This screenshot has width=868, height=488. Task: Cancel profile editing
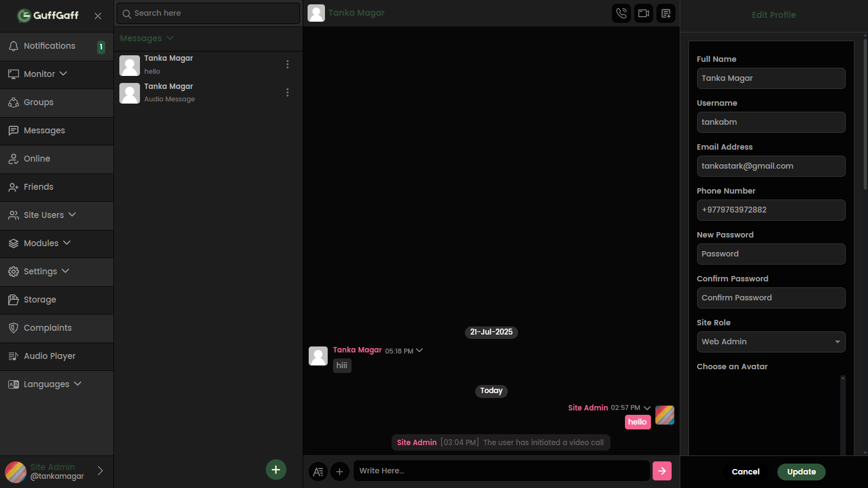[x=745, y=472]
